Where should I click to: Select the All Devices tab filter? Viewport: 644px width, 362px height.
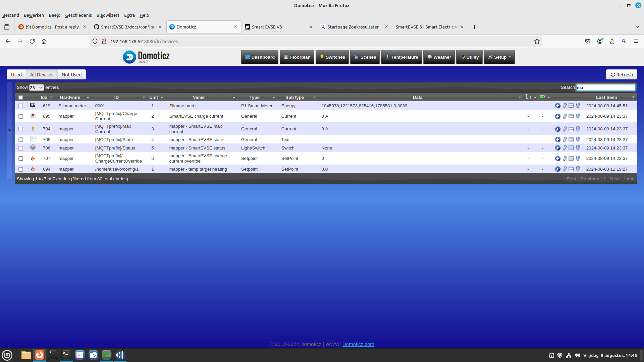[42, 74]
